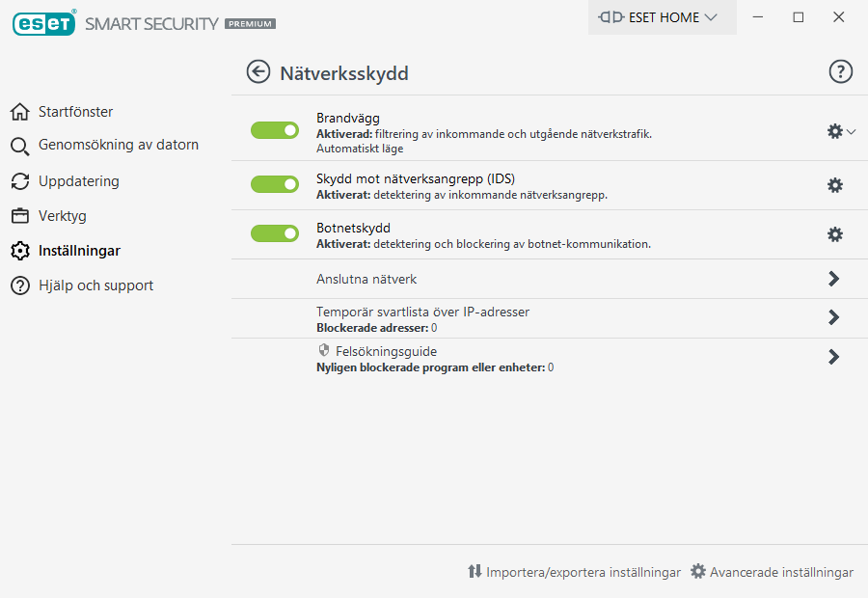This screenshot has width=868, height=598.
Task: Go to Hjälp och support
Action: [x=95, y=285]
